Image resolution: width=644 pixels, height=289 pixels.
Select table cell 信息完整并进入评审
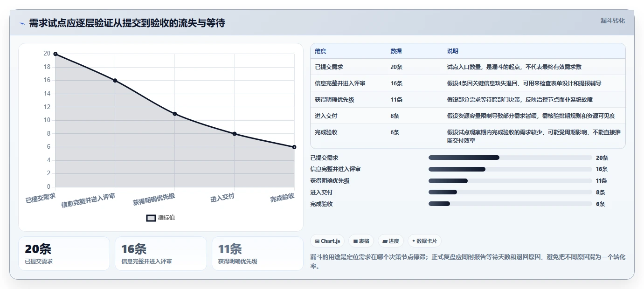tap(340, 83)
